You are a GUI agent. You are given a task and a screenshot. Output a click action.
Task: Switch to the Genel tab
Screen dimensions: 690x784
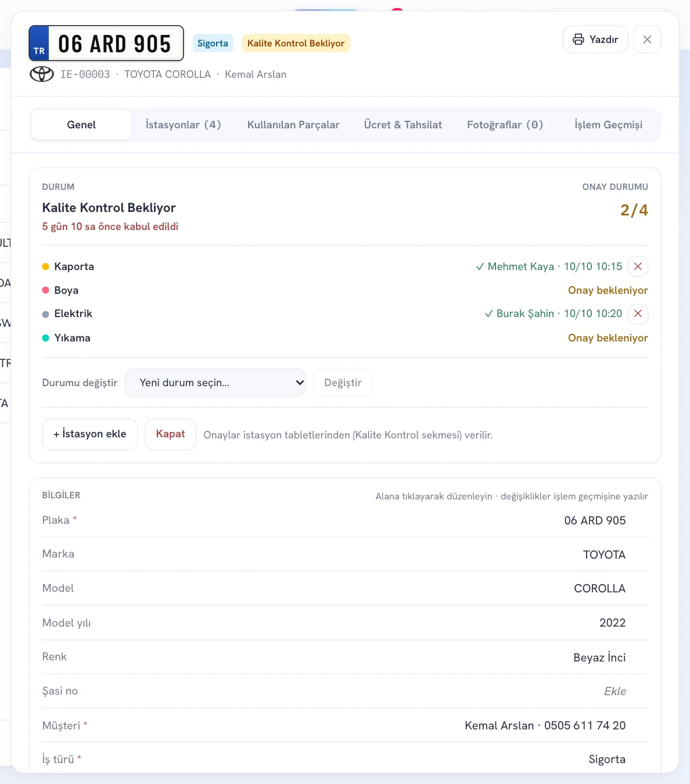point(81,125)
